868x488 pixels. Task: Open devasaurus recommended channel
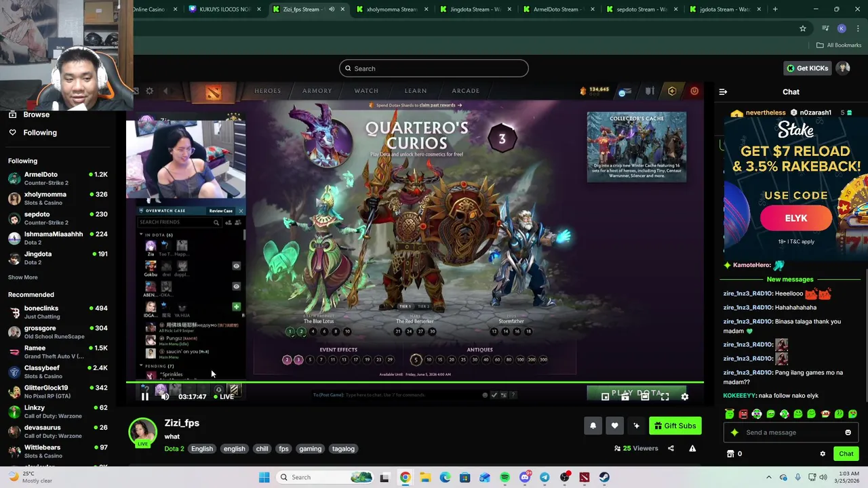click(58, 431)
